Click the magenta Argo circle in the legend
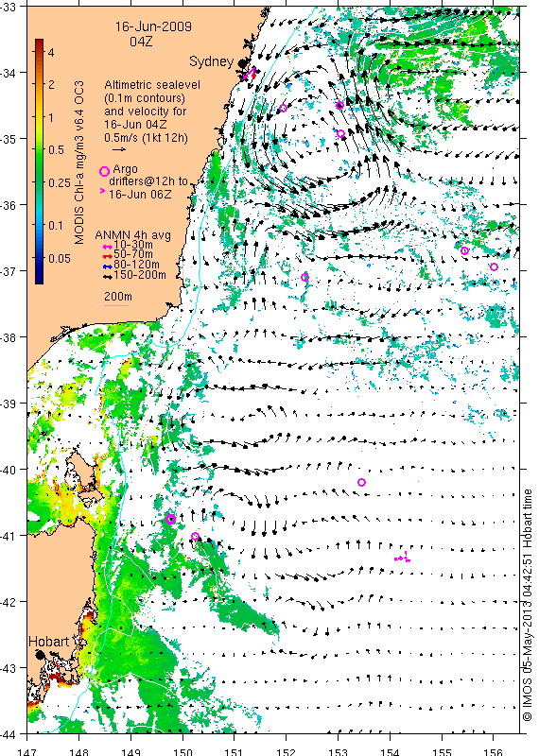 104,171
